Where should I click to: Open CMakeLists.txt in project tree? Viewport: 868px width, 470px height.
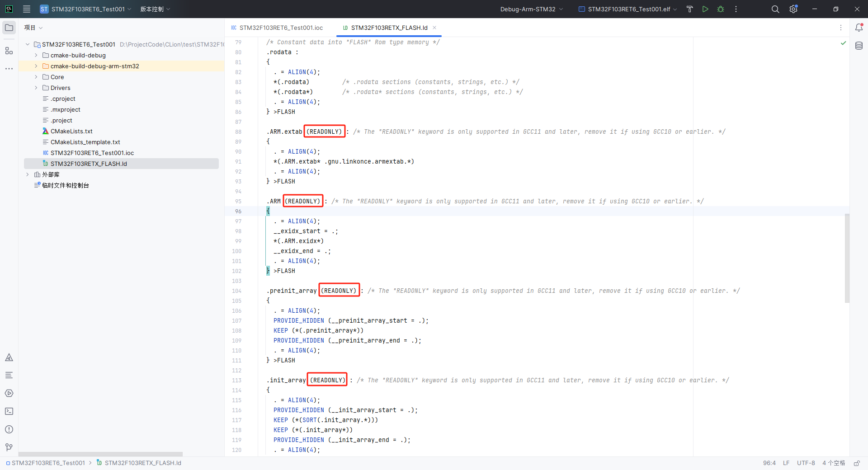click(71, 131)
